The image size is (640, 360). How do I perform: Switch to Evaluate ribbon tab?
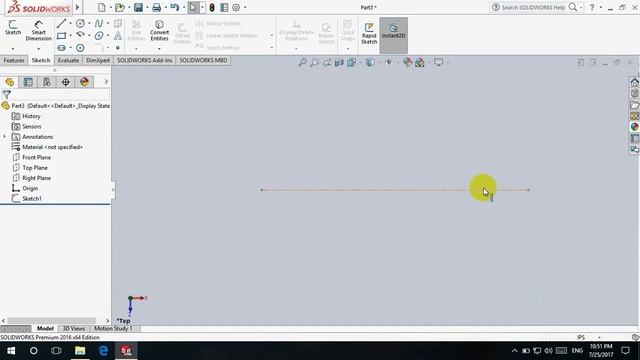tap(68, 60)
